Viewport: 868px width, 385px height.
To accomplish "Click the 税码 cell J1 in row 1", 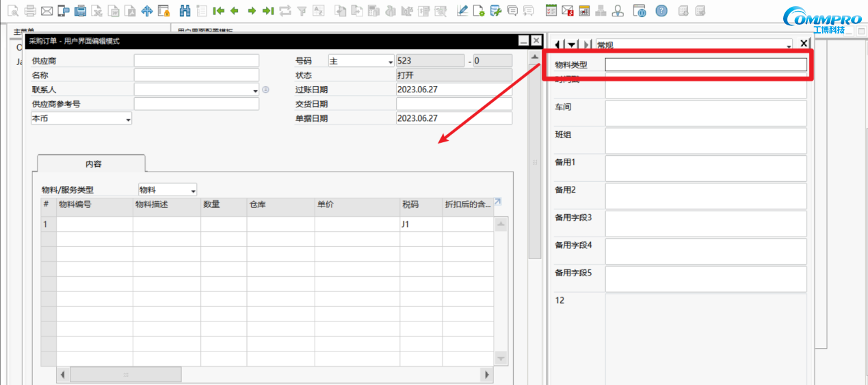I will coord(421,224).
